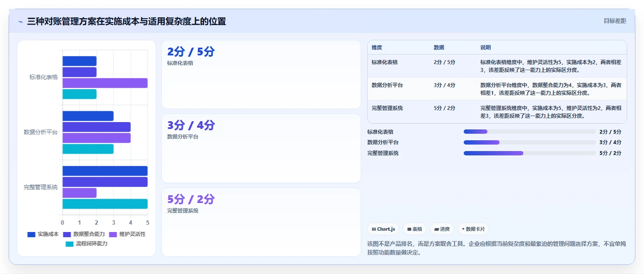644x274 pixels.
Task: Click short purple 维护灵活性 bar for 完整管理系统
Action: point(80,193)
